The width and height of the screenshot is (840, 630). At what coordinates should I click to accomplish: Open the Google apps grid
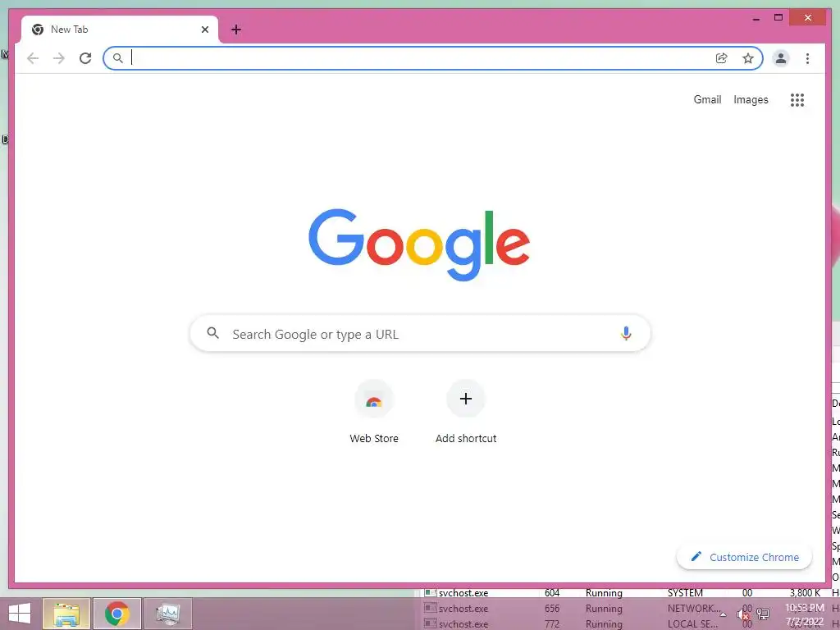(x=797, y=99)
